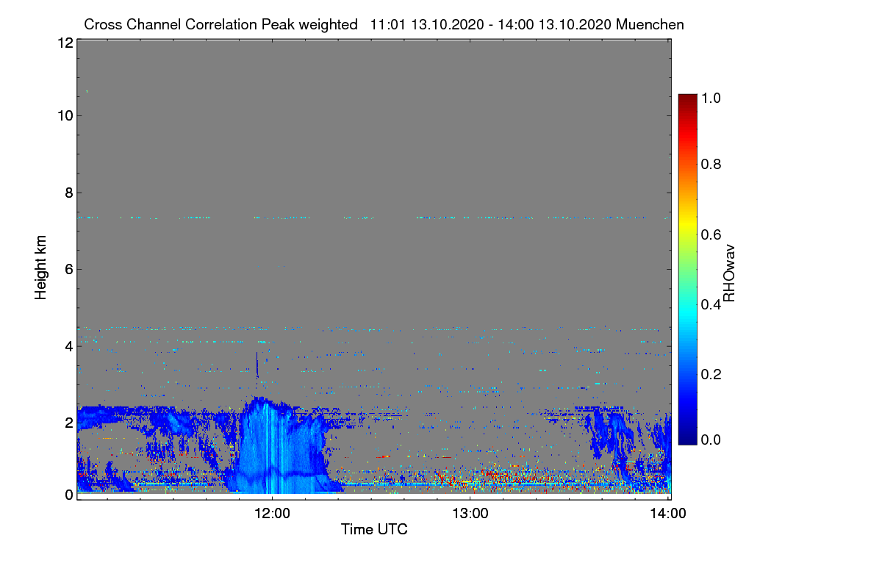Click colorbar value 0.2
882x588 pixels.
coord(711,374)
